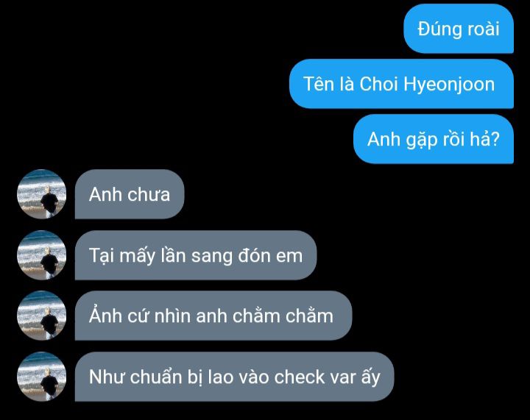The image size is (530, 420).
Task: Click the received "Anh chưa" gray bubble
Action: (130, 194)
